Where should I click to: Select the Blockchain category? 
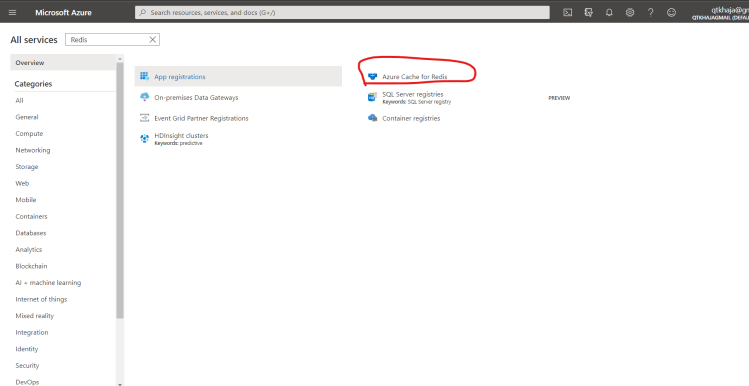pos(31,266)
